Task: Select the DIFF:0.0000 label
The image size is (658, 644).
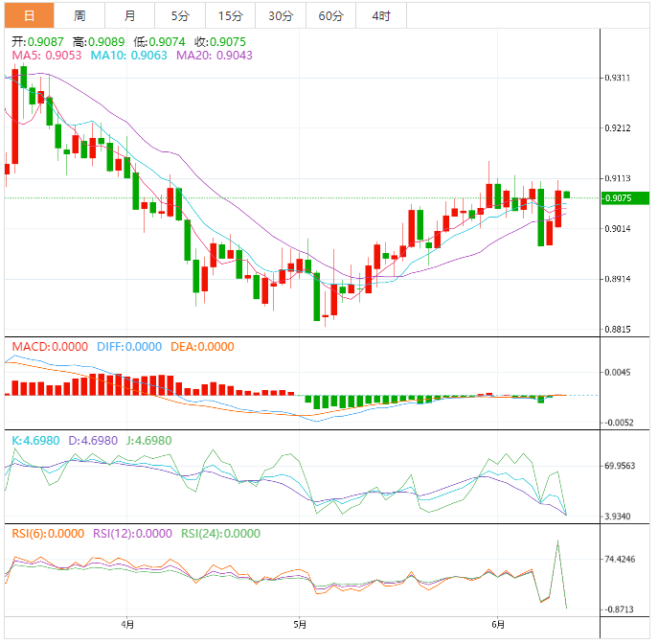Action: (x=128, y=346)
